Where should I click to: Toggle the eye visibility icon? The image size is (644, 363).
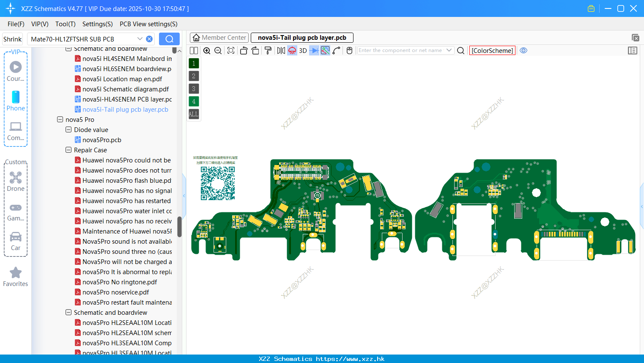pyautogui.click(x=523, y=50)
